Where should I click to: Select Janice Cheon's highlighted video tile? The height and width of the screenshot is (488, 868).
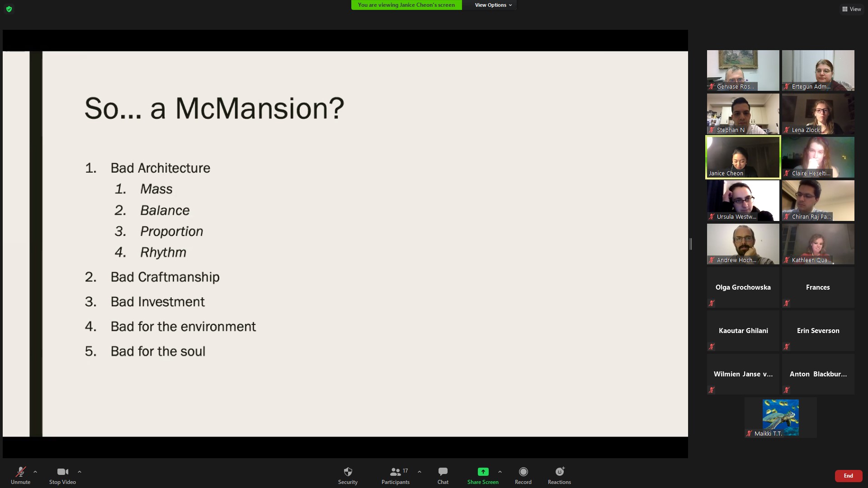743,157
